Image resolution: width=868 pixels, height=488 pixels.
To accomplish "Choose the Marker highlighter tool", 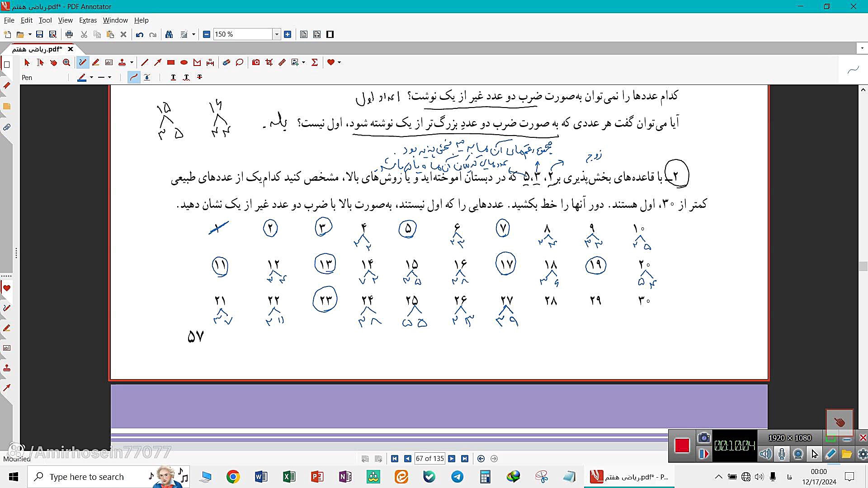I will pyautogui.click(x=95, y=62).
